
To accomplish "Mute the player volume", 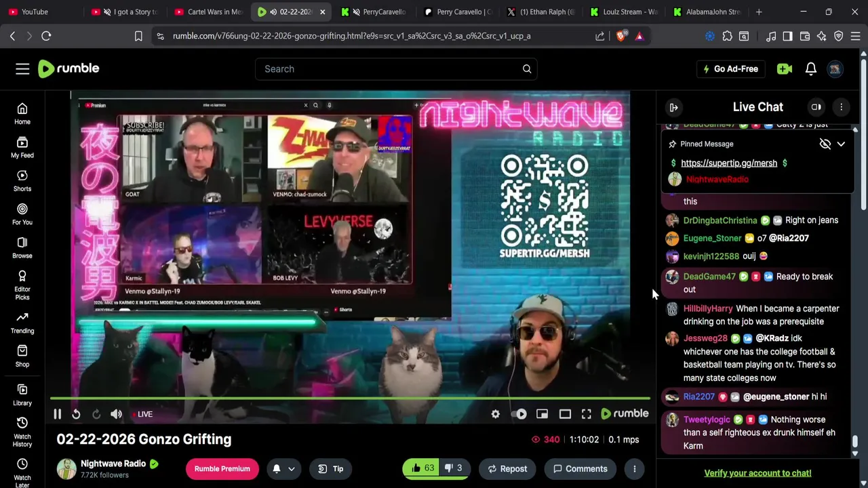I will click(x=117, y=414).
